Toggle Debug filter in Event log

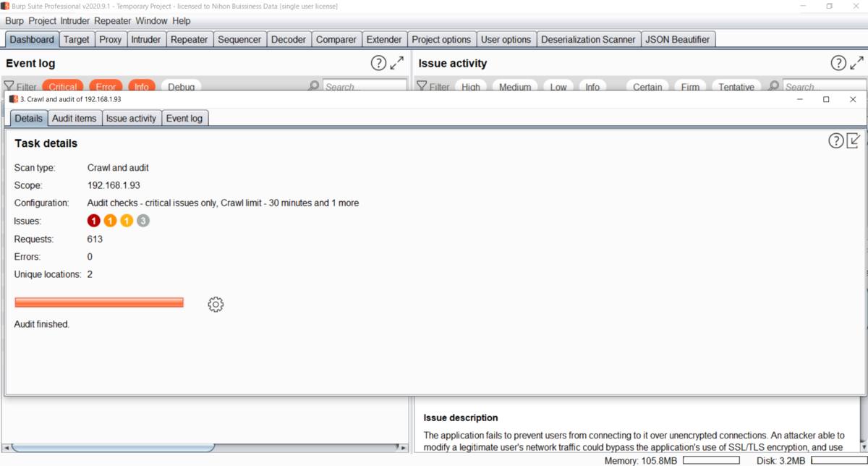(x=182, y=86)
